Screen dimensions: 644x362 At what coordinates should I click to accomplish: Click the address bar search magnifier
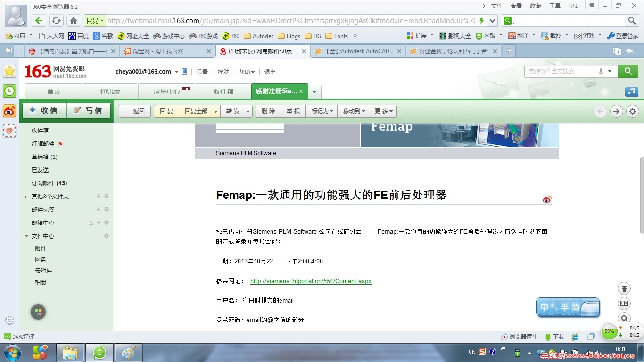(x=632, y=20)
